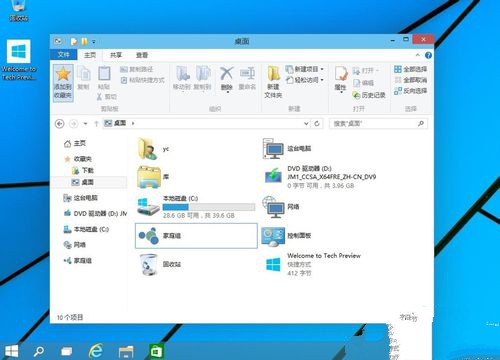500x360 pixels.
Task: Select the 回收站 item in file list
Action: click(160, 264)
